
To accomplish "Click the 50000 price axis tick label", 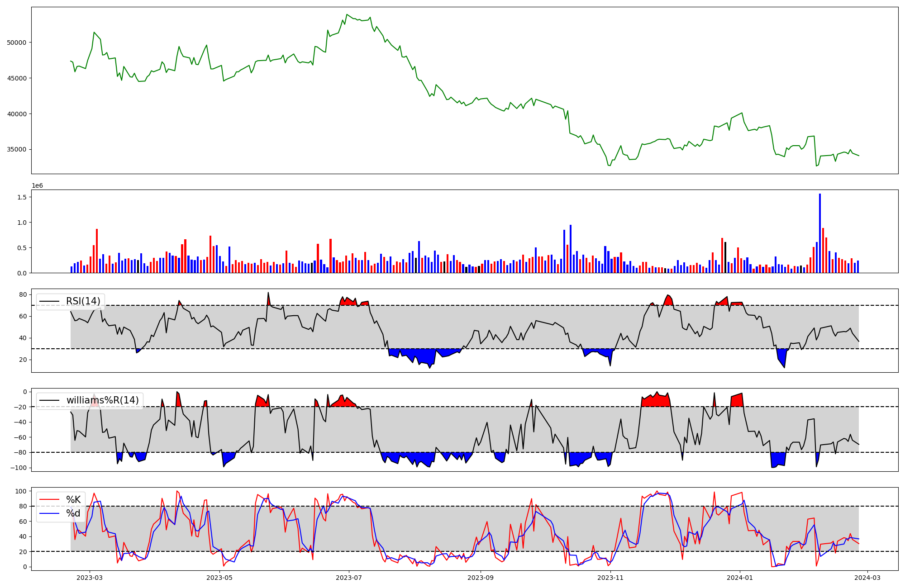I will point(17,43).
